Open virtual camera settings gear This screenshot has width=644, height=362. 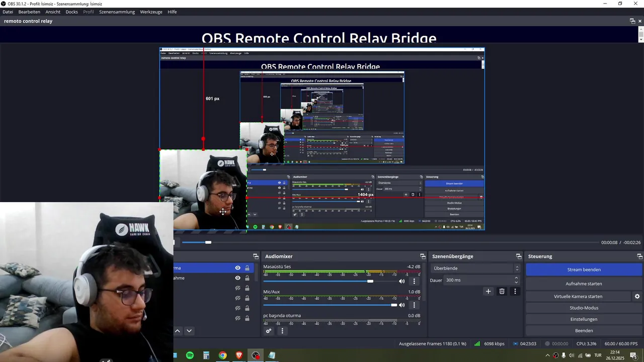pos(637,297)
